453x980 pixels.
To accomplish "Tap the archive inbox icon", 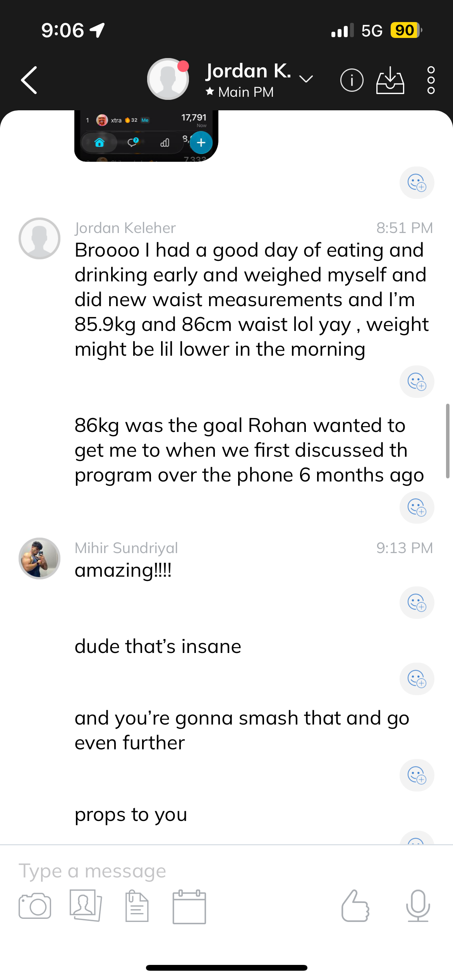I will pyautogui.click(x=390, y=80).
